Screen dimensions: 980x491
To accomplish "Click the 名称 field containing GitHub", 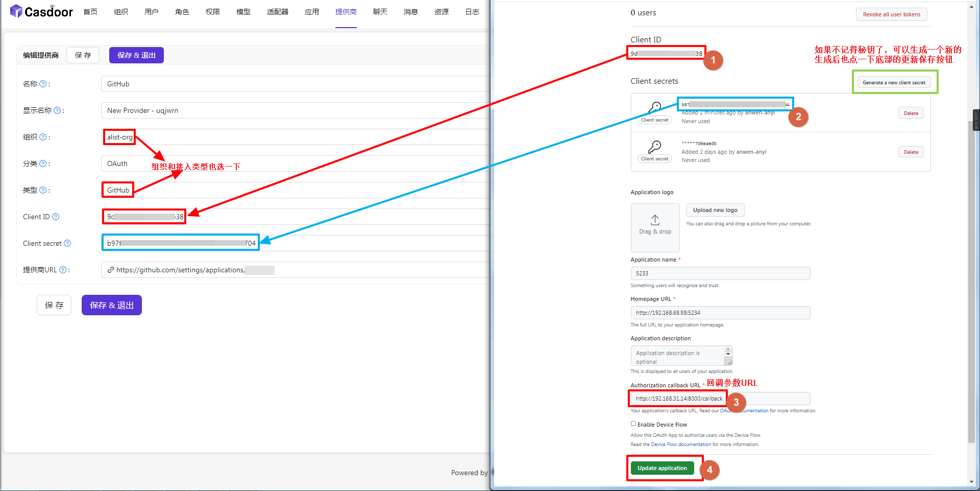I will 296,84.
